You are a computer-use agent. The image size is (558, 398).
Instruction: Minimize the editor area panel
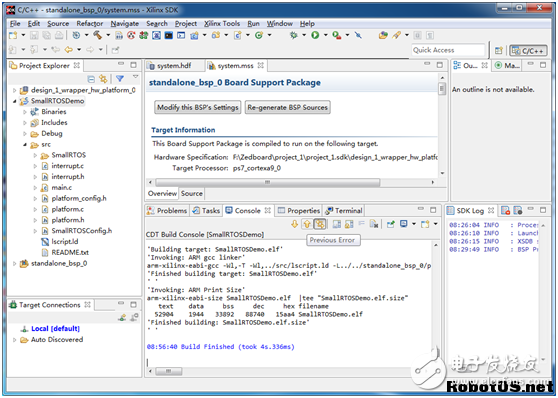tap(427, 64)
